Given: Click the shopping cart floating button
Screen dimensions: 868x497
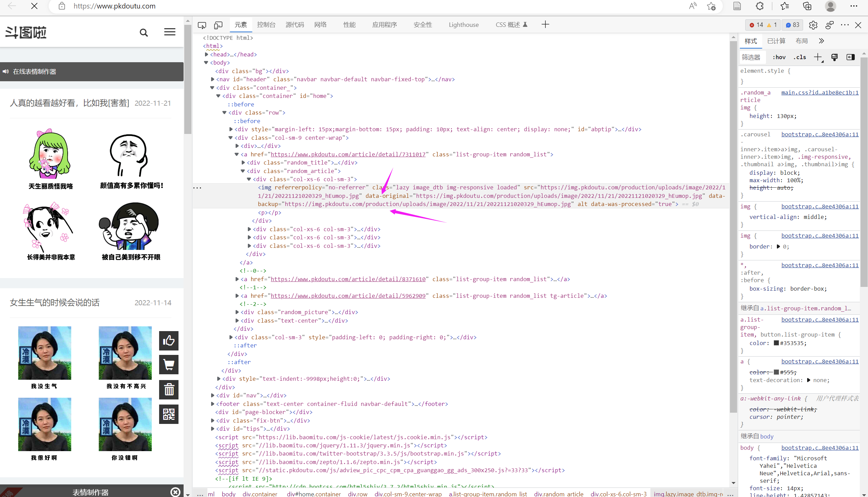Looking at the screenshot, I should pos(169,364).
